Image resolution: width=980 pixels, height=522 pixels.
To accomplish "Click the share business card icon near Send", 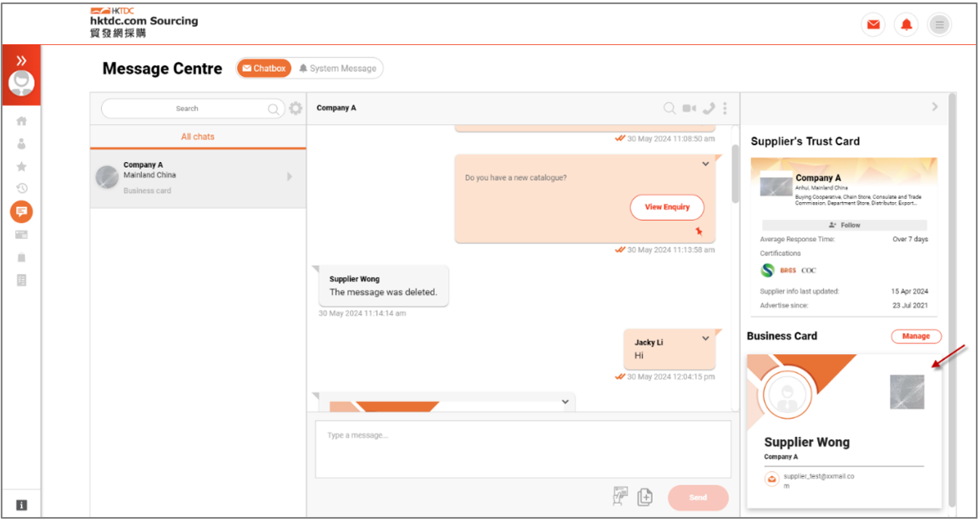I will (x=619, y=496).
